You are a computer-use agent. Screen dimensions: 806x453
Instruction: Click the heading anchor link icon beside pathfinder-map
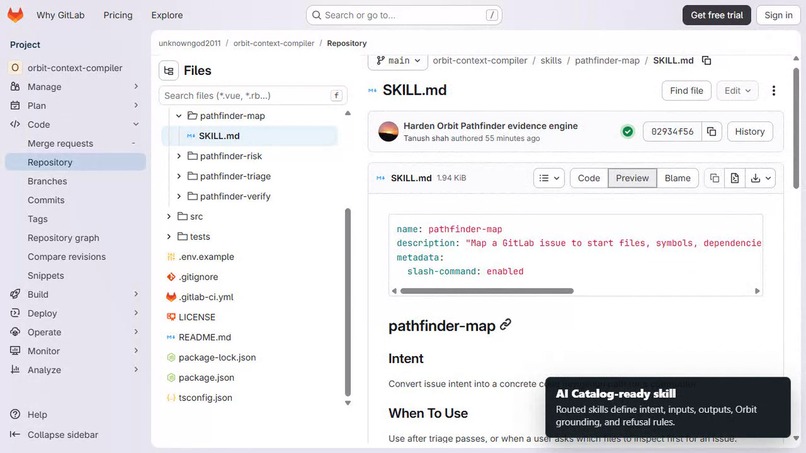pyautogui.click(x=506, y=324)
